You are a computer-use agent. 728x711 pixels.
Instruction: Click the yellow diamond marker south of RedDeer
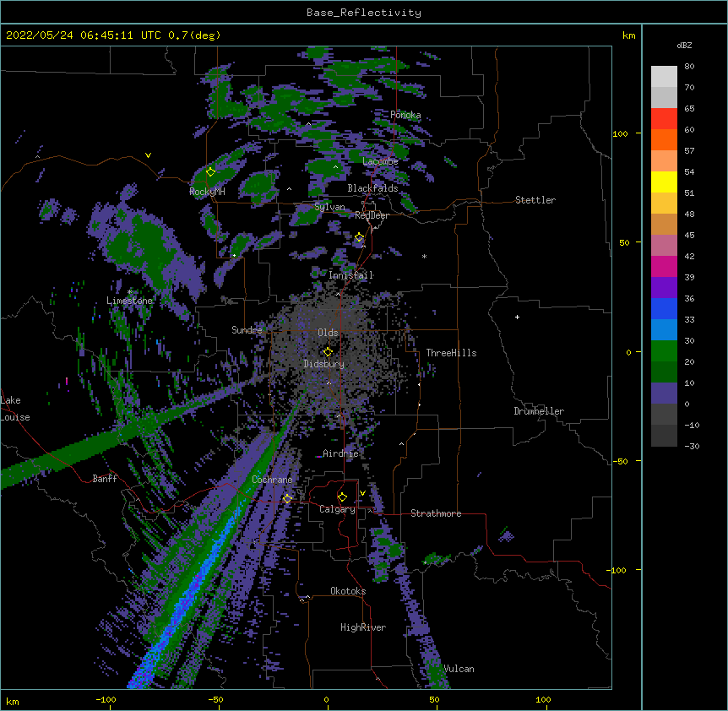pyautogui.click(x=359, y=237)
